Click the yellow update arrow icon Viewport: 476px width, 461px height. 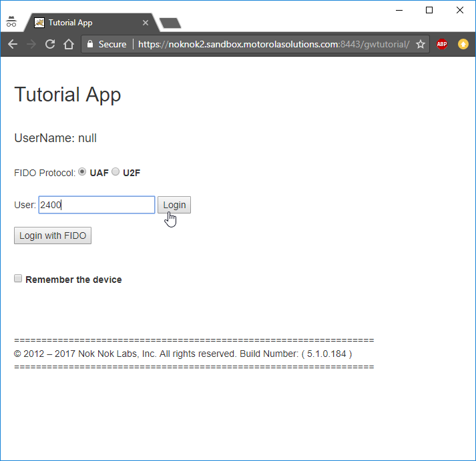[x=463, y=44]
